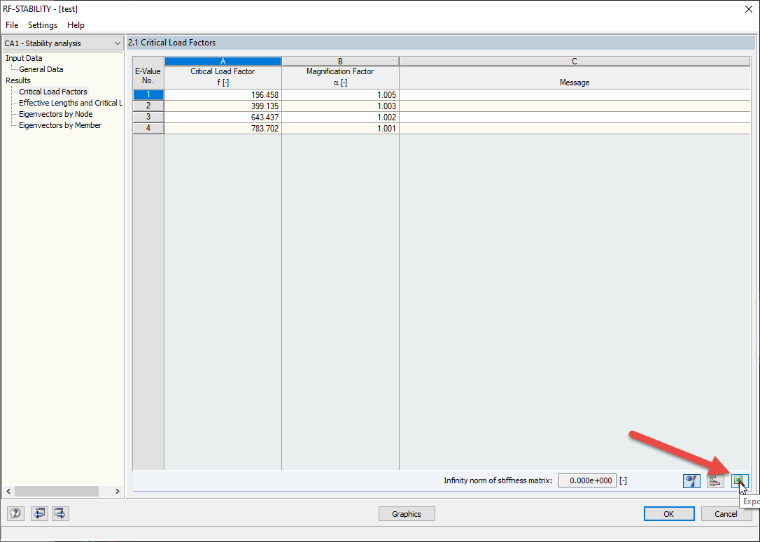Click the Critical Load Factor column title
This screenshot has width=760, height=542.
[223, 71]
